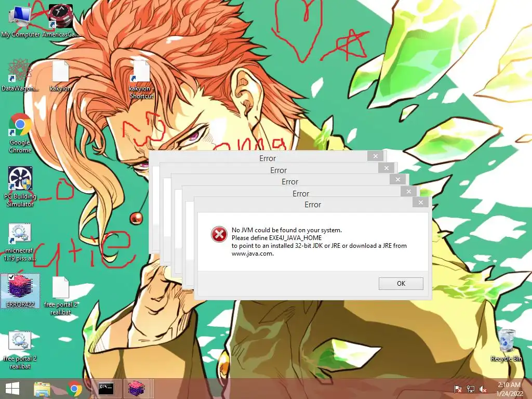Uncheck the ERROR422 icon selection checkbox
Screen dimensions: 532x399
pos(11,277)
